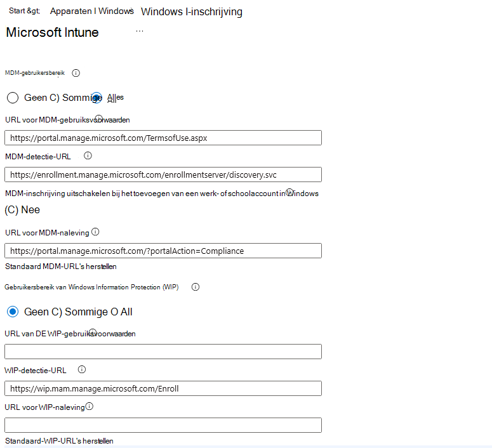This screenshot has height=448, width=492.
Task: Click the MDM-gebruikersbereik label
Action: click(x=35, y=73)
